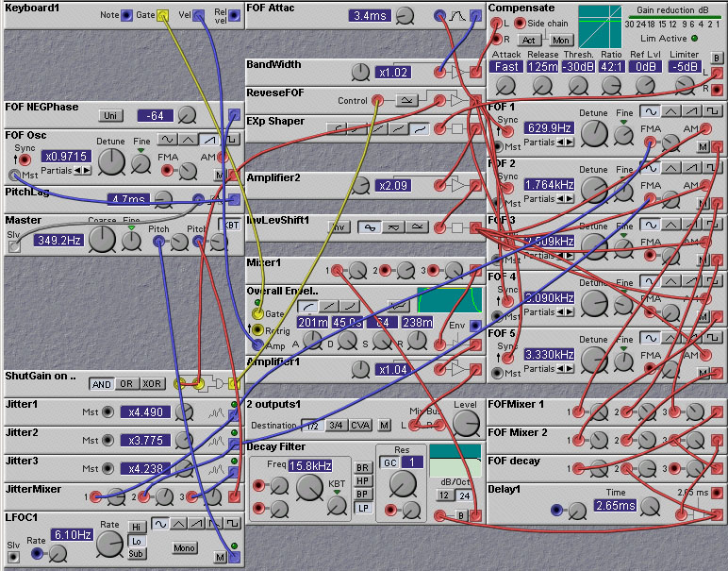This screenshot has height=571, width=728.
Task: Click the Decay Filter Freq knob
Action: [309, 487]
